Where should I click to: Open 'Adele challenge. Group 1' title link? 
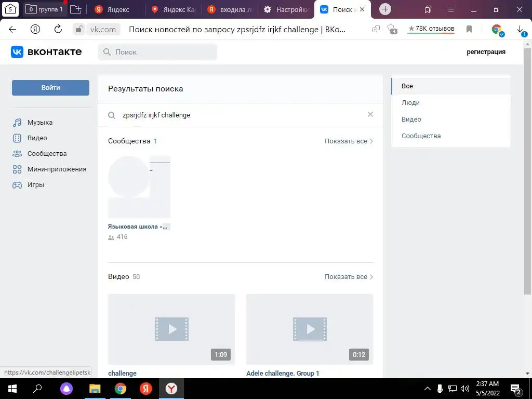pyautogui.click(x=283, y=373)
